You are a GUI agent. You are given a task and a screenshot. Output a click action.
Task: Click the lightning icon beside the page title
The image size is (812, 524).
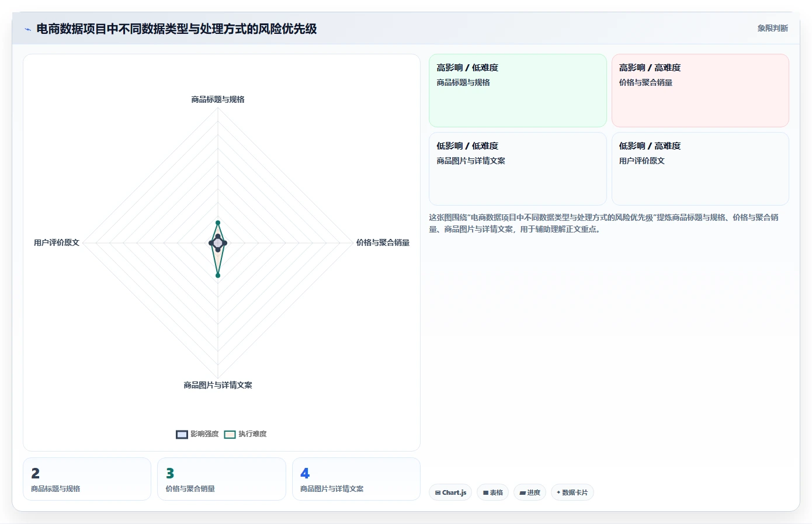[27, 29]
